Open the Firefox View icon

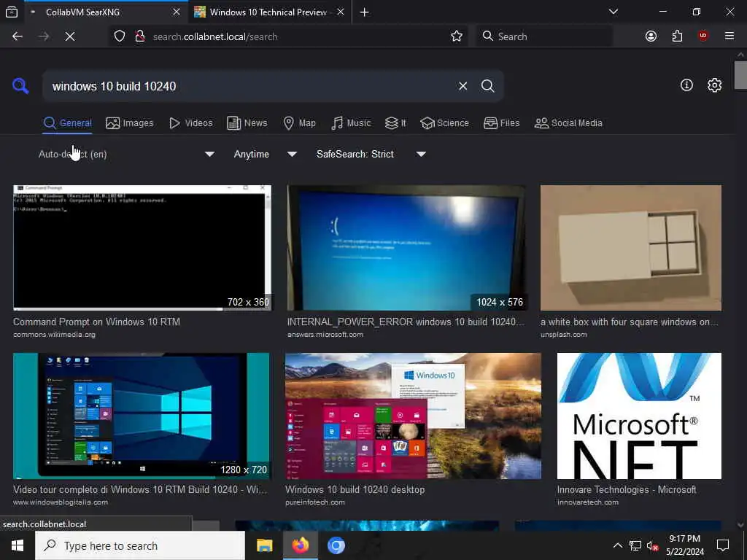tap(12, 12)
